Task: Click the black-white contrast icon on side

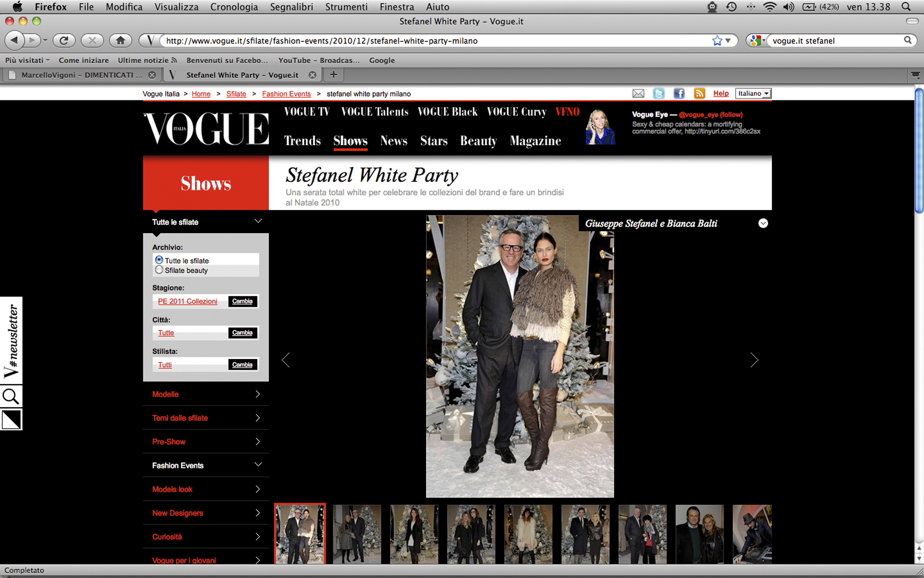Action: click(x=11, y=420)
